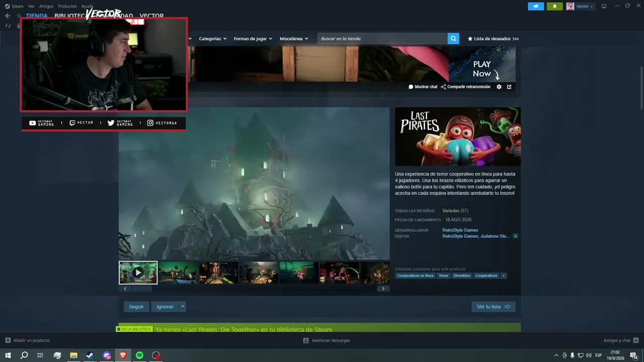Viewport: 644px width, 362px height.
Task: Click the ESP language indicator
Action: [599, 355]
